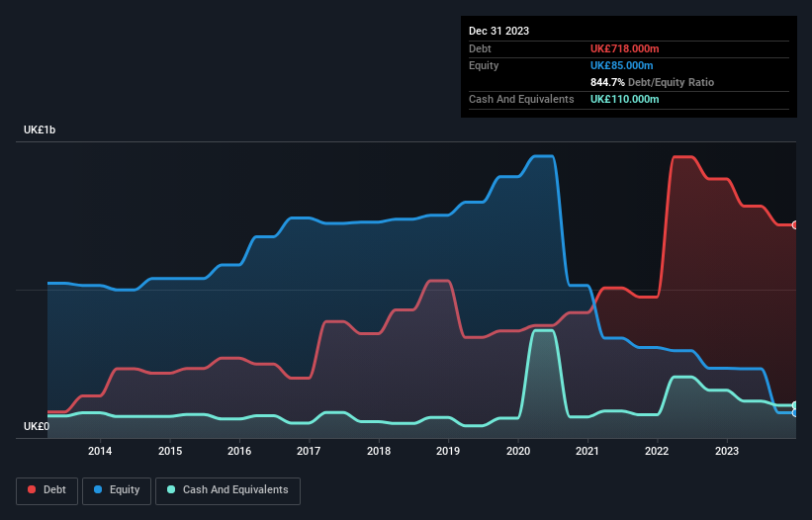This screenshot has width=812, height=520.
Task: Toggle the Equity series legend button
Action: click(x=117, y=490)
